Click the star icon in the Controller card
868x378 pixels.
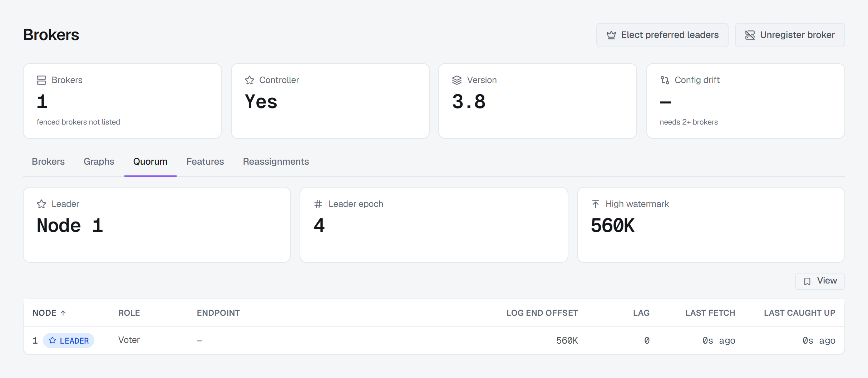[250, 80]
